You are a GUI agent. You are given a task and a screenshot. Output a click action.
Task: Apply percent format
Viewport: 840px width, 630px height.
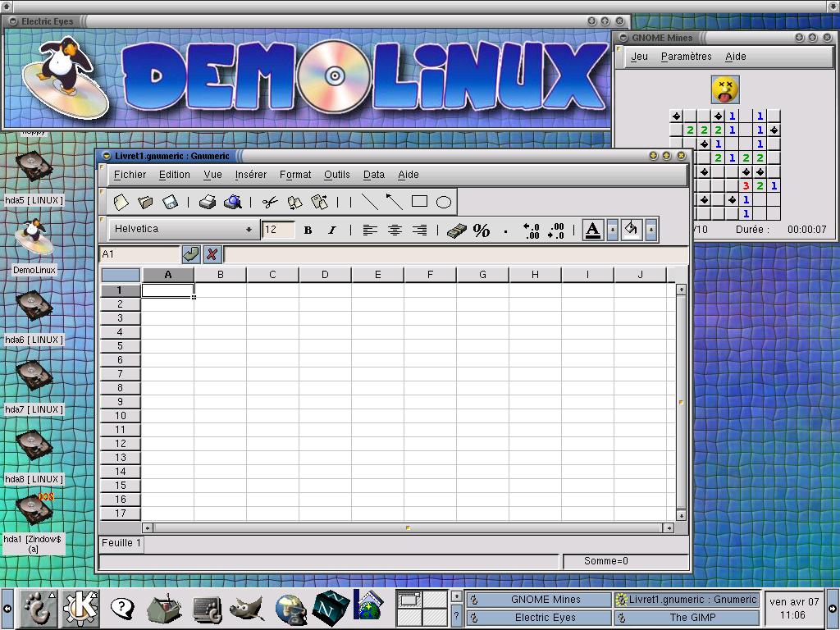click(482, 231)
